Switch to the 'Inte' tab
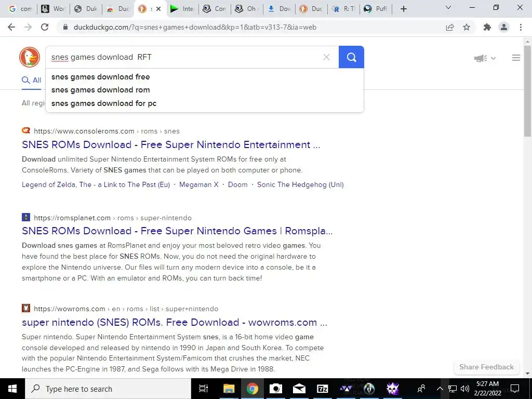532x399 pixels. pos(182,9)
